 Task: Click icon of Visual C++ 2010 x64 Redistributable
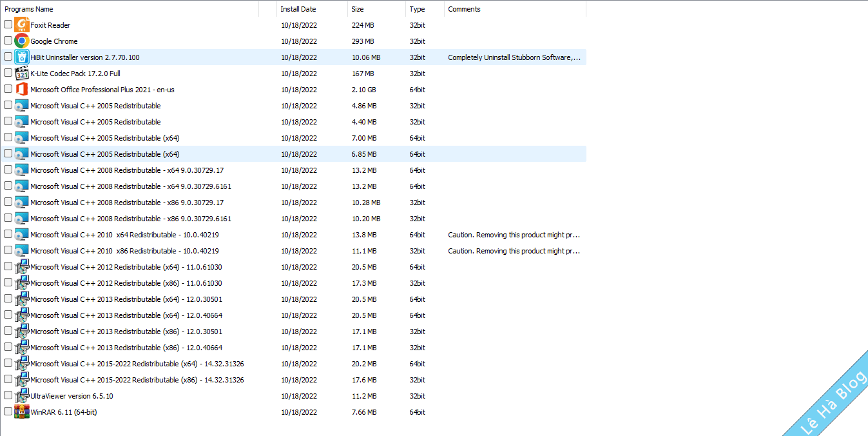21,235
